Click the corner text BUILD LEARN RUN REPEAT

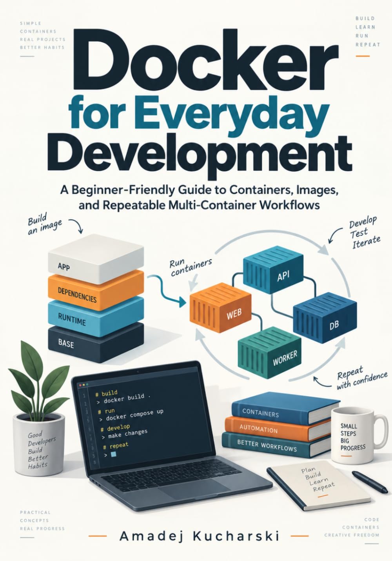368,31
